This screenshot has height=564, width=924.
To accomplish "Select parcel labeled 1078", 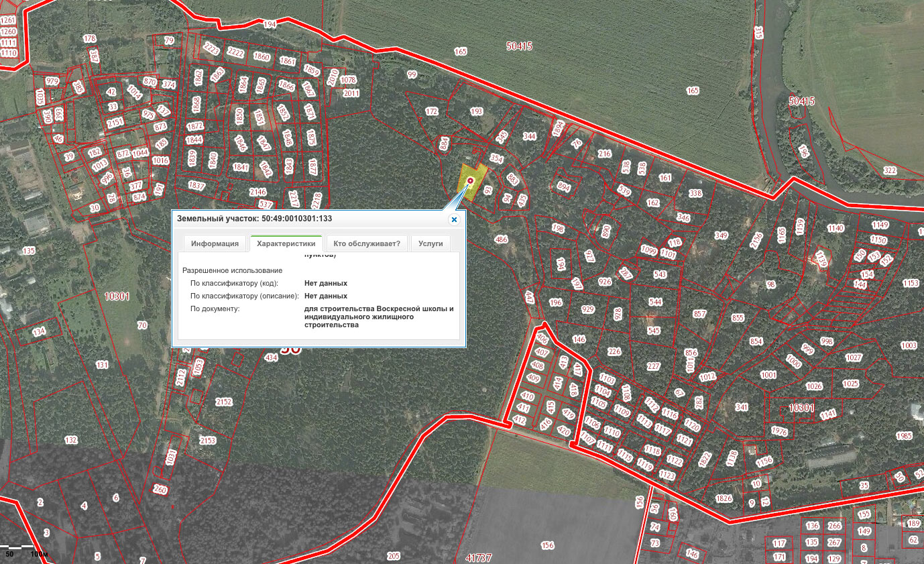I will [x=349, y=80].
